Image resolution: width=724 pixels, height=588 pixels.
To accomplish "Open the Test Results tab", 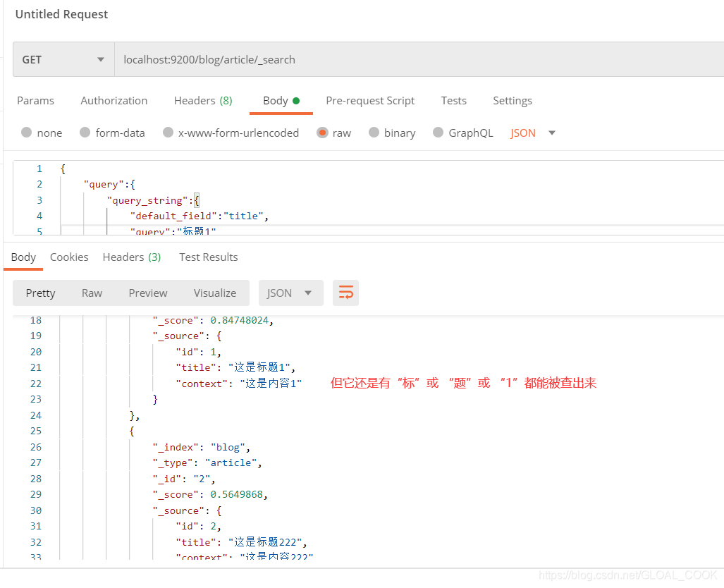I will (209, 257).
